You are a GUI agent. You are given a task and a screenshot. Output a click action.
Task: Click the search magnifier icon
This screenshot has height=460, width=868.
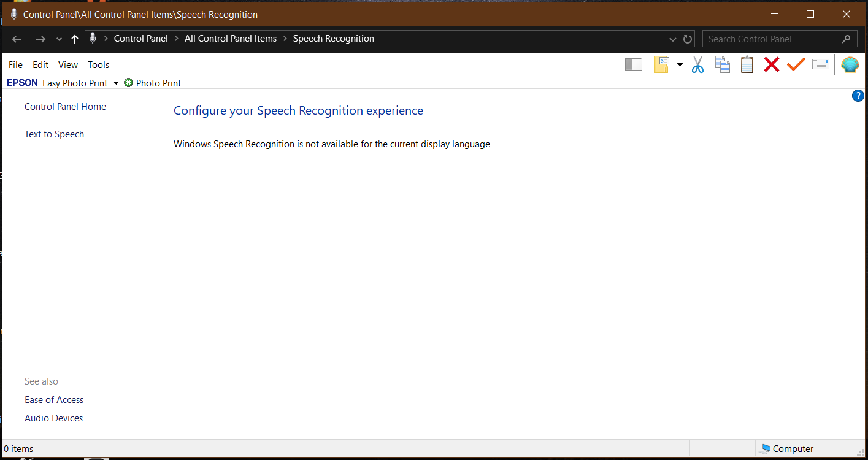(x=847, y=39)
